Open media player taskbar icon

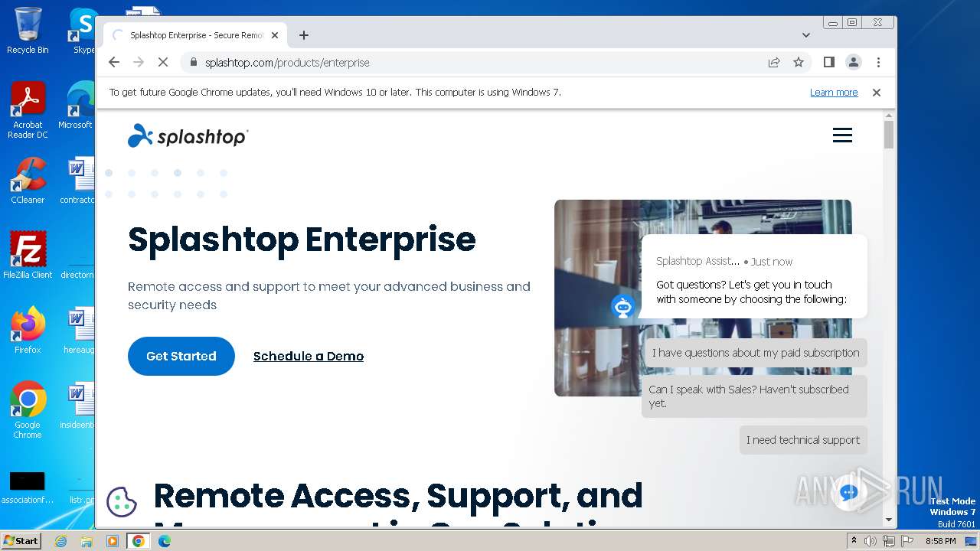click(113, 541)
